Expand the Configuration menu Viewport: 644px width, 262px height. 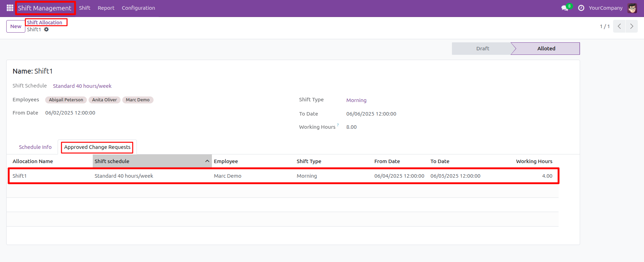tap(138, 8)
